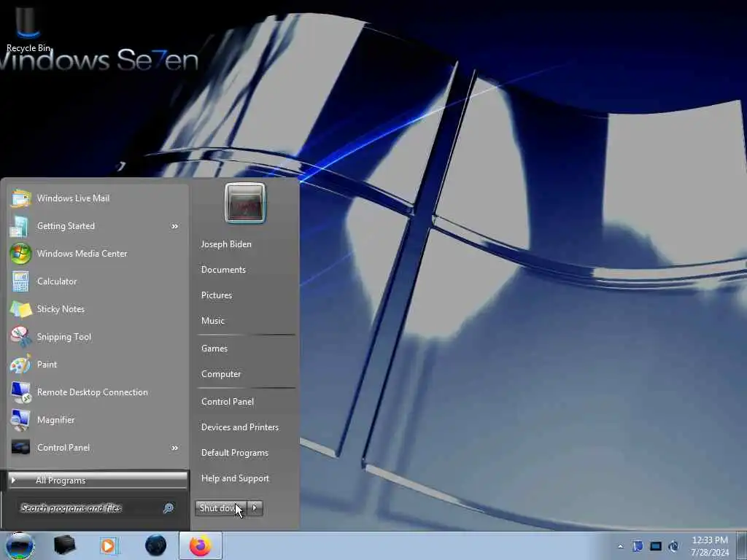Open Devices and Printers
Image resolution: width=747 pixels, height=560 pixels.
point(240,427)
